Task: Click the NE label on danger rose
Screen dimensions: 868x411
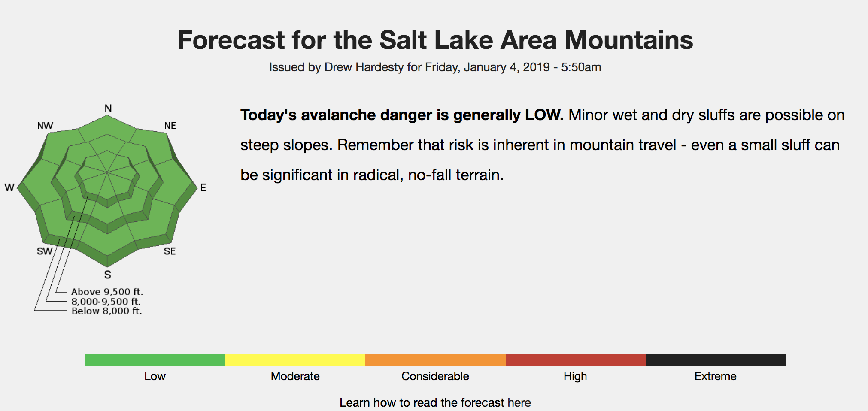Action: [170, 126]
